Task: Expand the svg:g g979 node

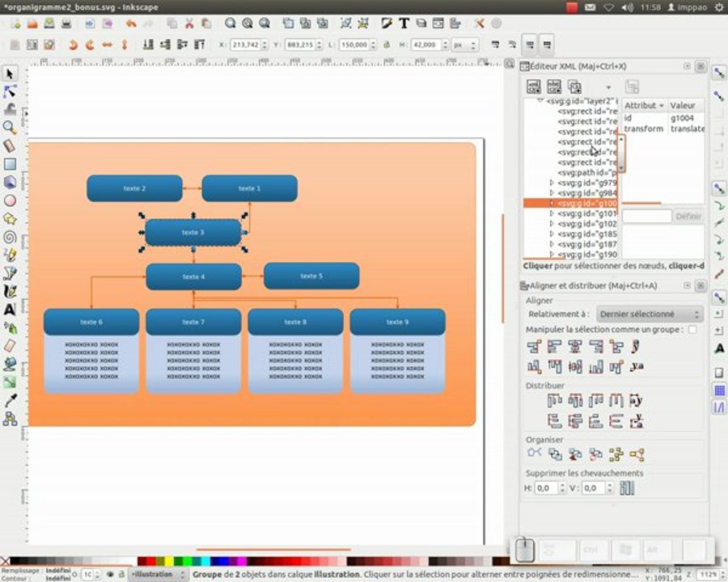Action: click(x=551, y=183)
